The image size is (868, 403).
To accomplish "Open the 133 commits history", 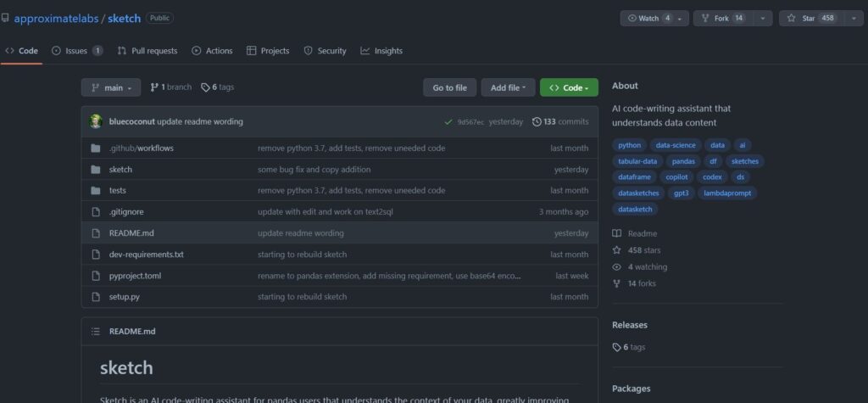I will (x=560, y=121).
